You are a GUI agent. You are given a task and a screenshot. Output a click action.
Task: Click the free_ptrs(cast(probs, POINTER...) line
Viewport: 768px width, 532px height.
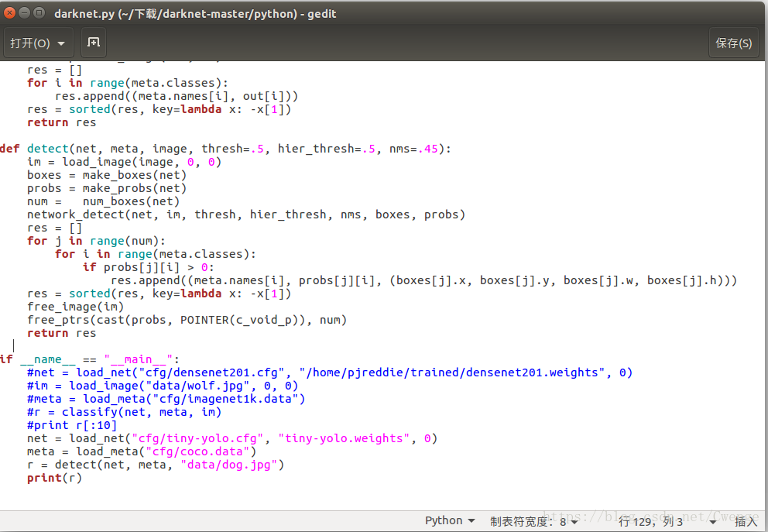[187, 321]
